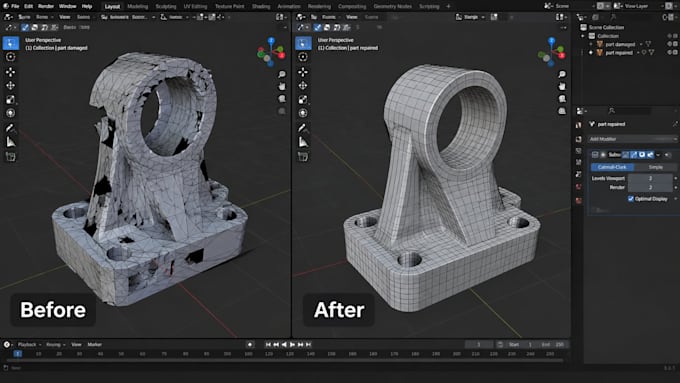Choose the Annotate tool in right viewport
Viewport: 680px width, 383px height.
pyautogui.click(x=303, y=128)
